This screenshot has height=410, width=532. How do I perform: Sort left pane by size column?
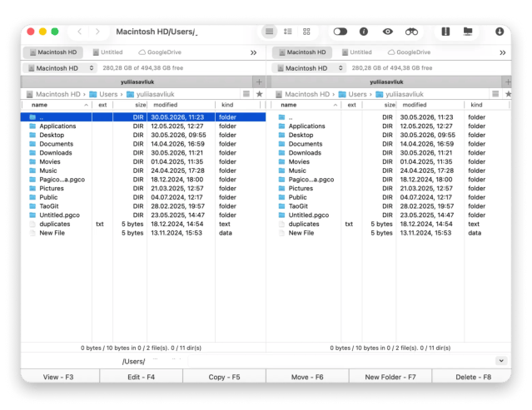(130, 105)
